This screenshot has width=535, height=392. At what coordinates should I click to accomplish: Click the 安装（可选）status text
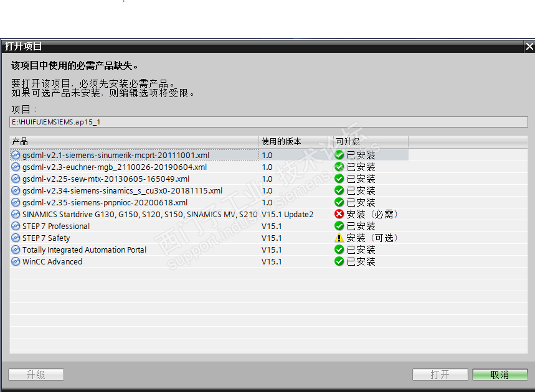[x=372, y=238]
